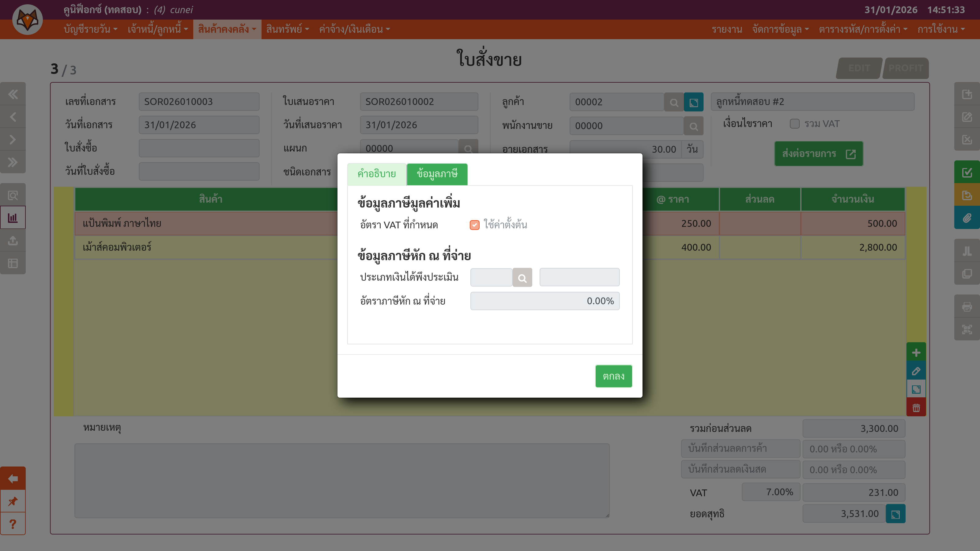The height and width of the screenshot is (551, 980).
Task: Click the customer search magnifier icon
Action: pos(673,102)
